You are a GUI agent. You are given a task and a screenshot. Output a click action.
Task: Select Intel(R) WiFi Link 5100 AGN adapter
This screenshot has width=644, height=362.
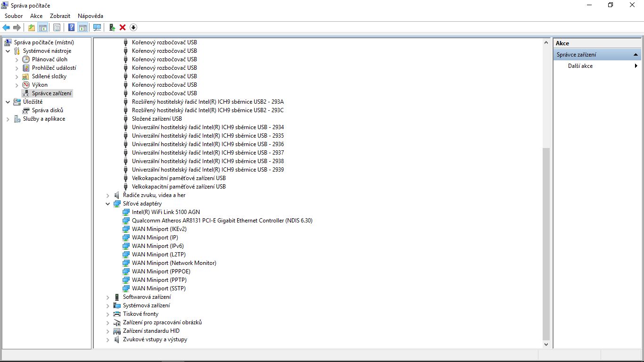pyautogui.click(x=166, y=212)
